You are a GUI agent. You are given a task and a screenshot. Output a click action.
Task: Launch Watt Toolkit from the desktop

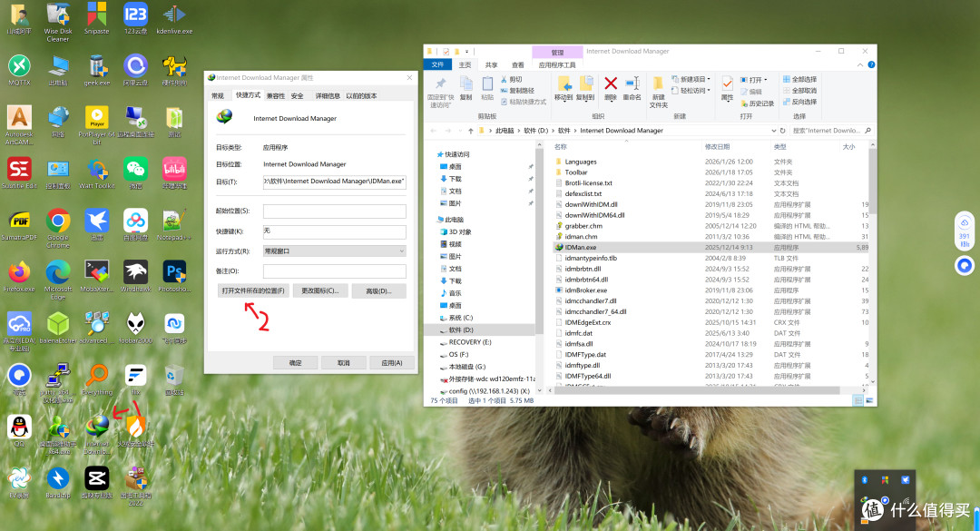tap(97, 172)
